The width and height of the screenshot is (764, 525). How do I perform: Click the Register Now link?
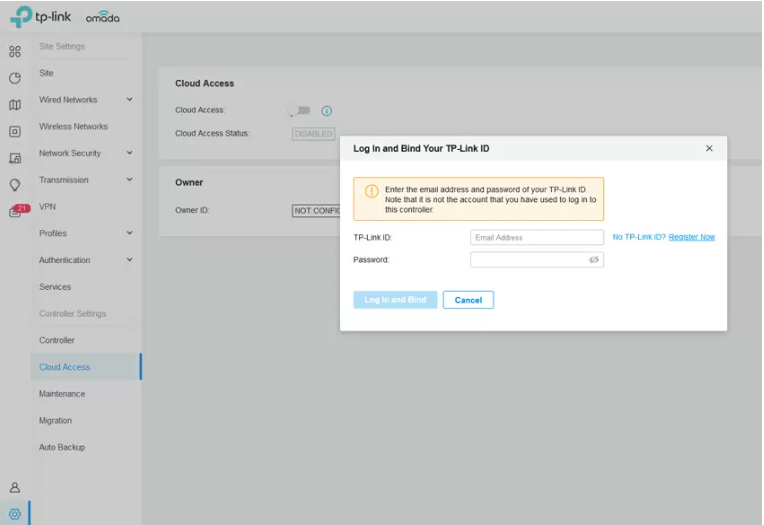(691, 237)
